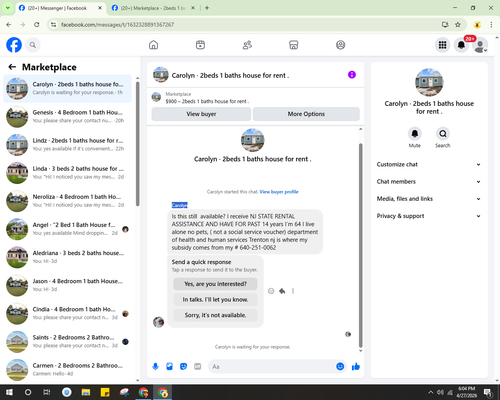Click the back arrow beside Marketplace
This screenshot has width=500, height=400.
click(x=12, y=67)
